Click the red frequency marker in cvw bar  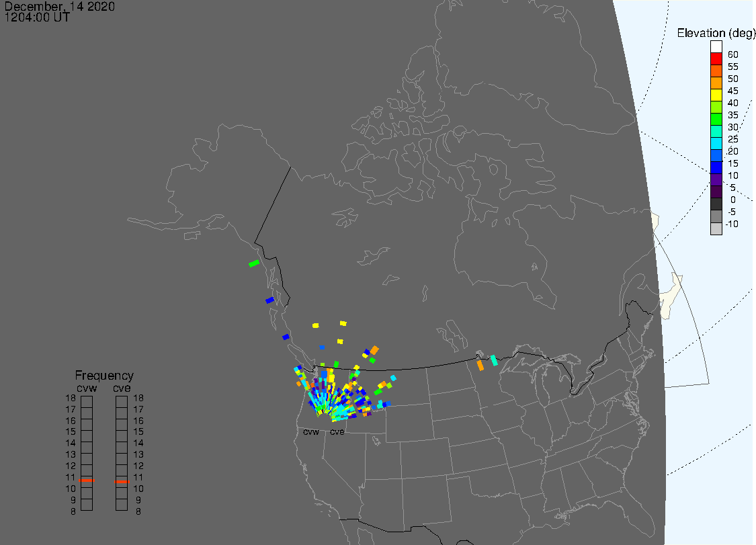point(87,480)
